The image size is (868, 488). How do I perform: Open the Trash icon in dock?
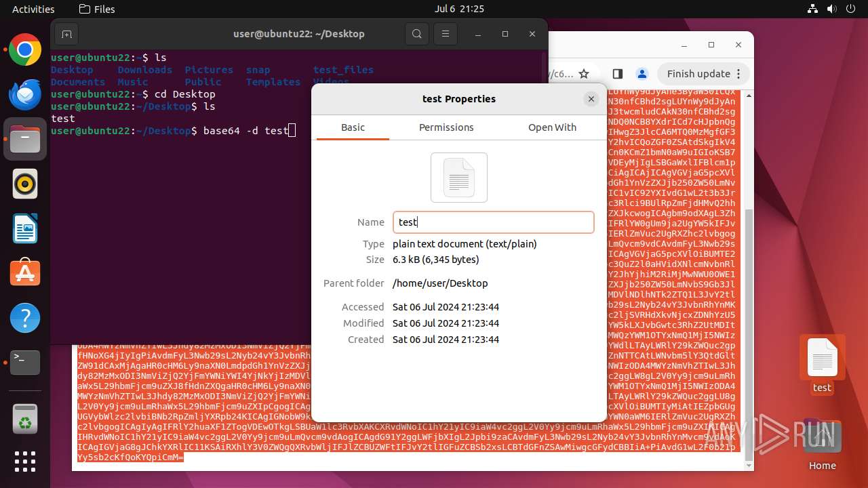point(25,418)
